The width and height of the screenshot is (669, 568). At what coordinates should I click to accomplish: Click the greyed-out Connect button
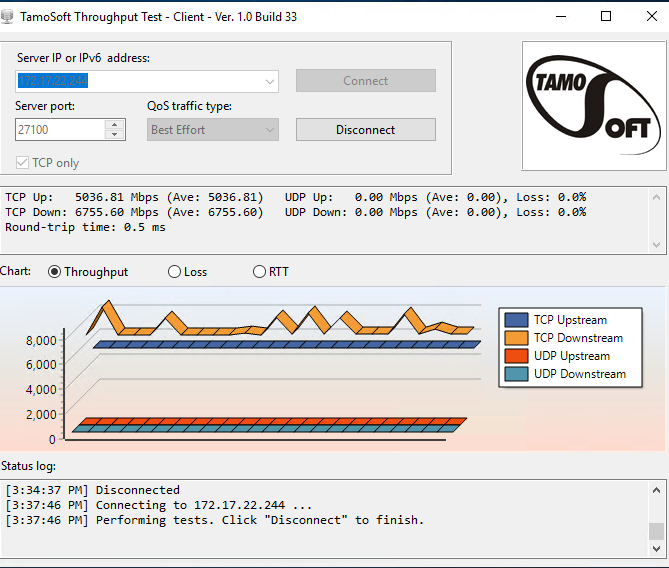point(366,81)
